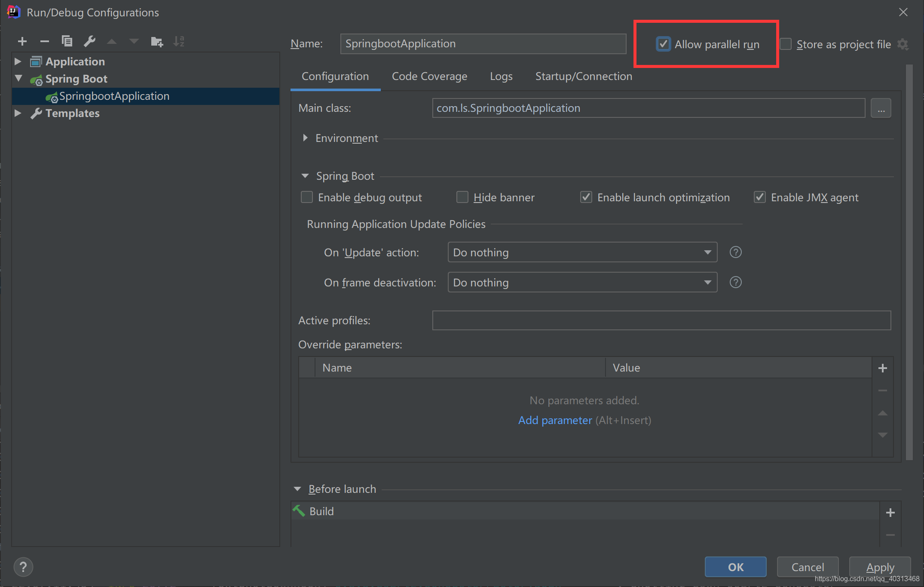Remove the Before launch task with the minus icon

[x=890, y=535]
